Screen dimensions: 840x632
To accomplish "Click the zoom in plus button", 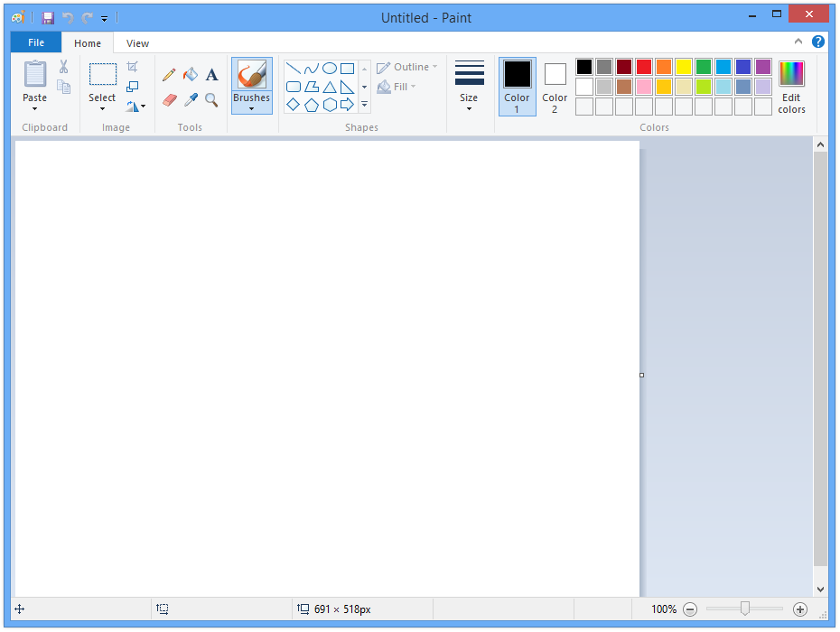I will [800, 609].
